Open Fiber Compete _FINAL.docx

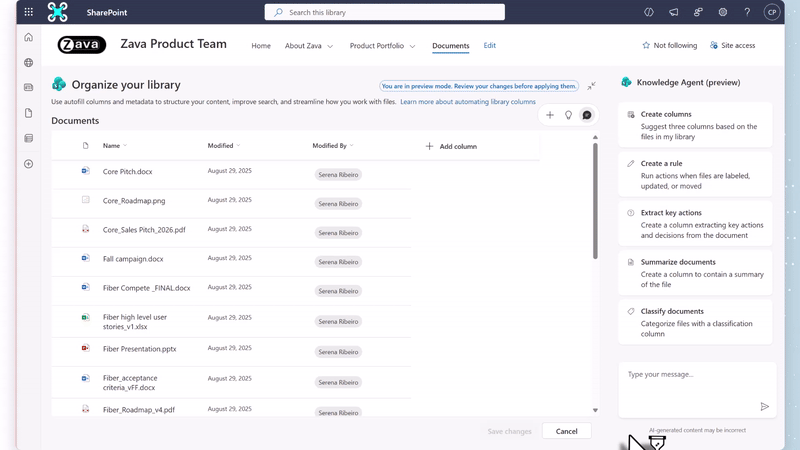[146, 288]
